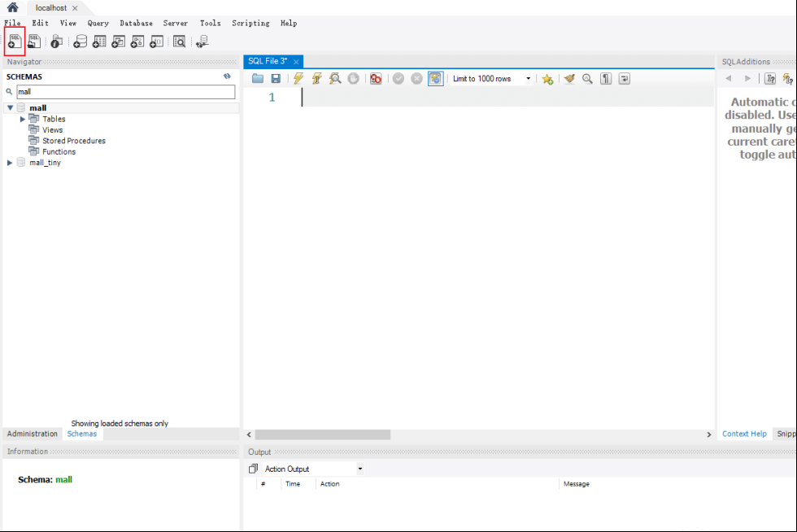Open the object inspector from main toolbar
Image resolution: width=797 pixels, height=532 pixels.
pyautogui.click(x=56, y=41)
